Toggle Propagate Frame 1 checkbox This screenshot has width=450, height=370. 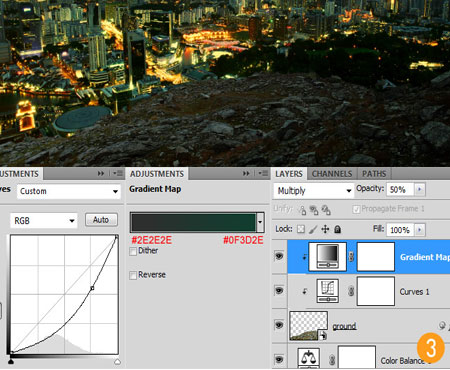point(356,209)
